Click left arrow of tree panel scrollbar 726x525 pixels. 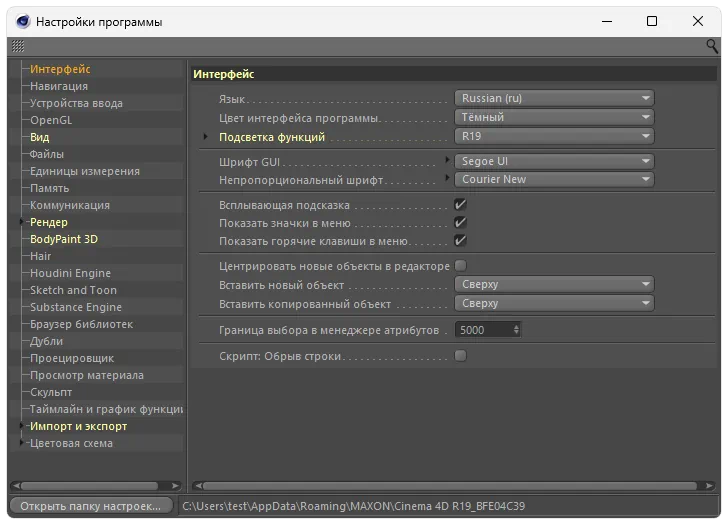pyautogui.click(x=16, y=486)
